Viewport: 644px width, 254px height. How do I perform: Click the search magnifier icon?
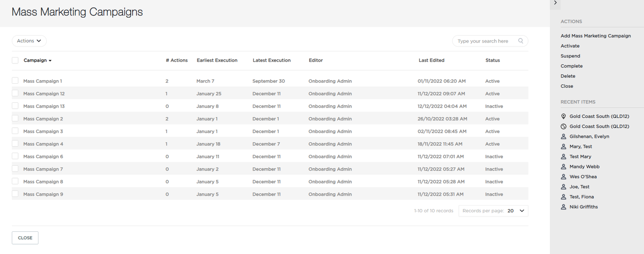click(520, 41)
